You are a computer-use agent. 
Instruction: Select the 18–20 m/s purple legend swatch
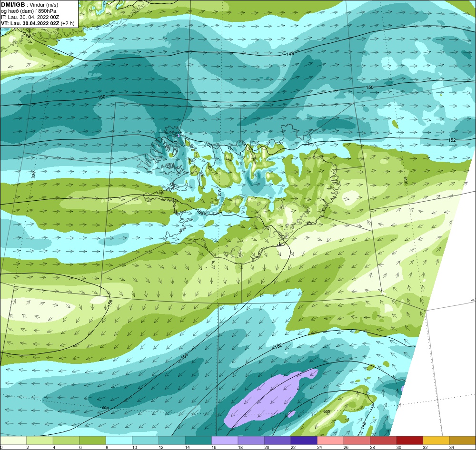tap(251, 440)
